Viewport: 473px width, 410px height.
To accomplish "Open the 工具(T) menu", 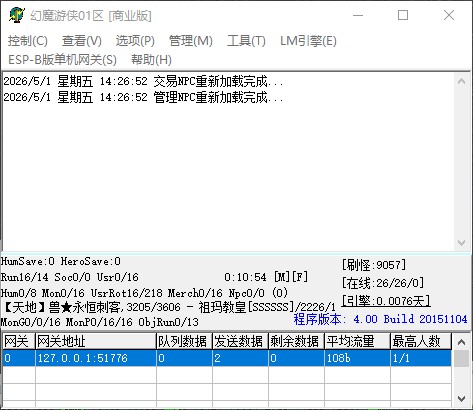I will point(246,41).
